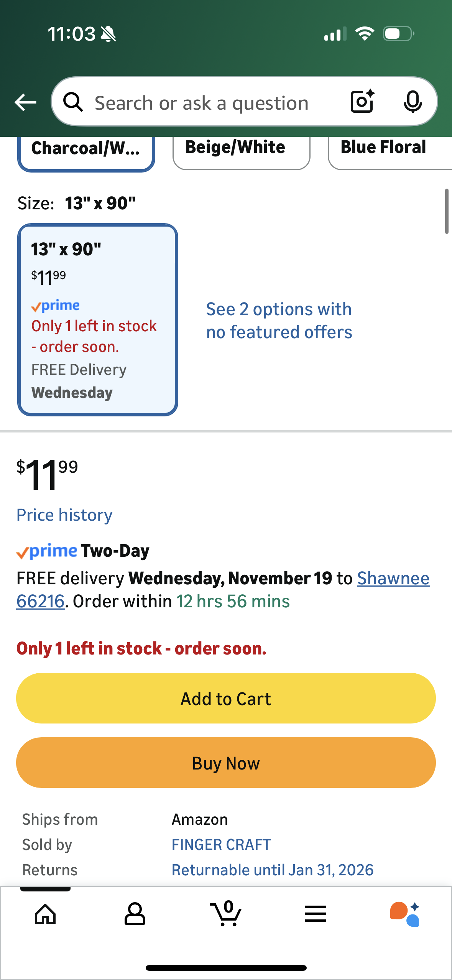Expand options with no featured offers
This screenshot has width=452, height=980.
click(279, 321)
